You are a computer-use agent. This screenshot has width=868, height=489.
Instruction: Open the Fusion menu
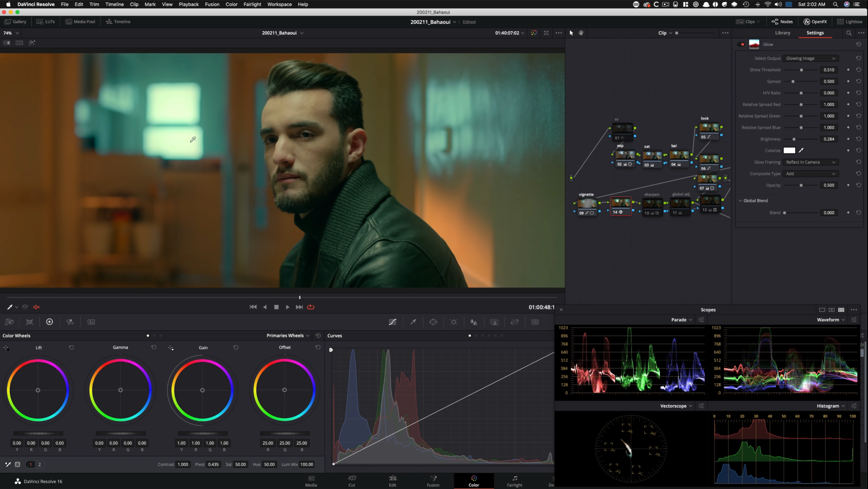[x=212, y=4]
